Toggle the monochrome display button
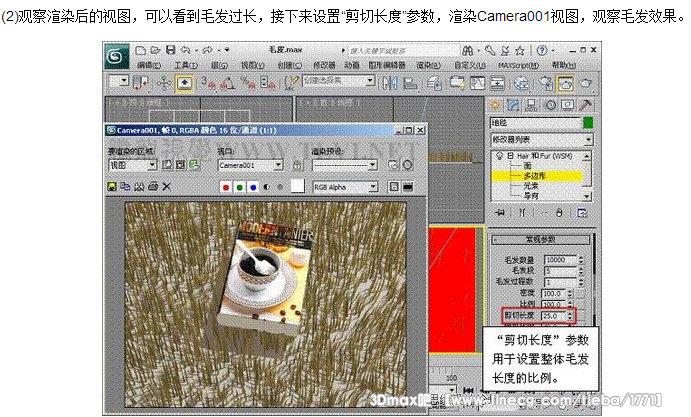This screenshot has width=691, height=417. (280, 187)
